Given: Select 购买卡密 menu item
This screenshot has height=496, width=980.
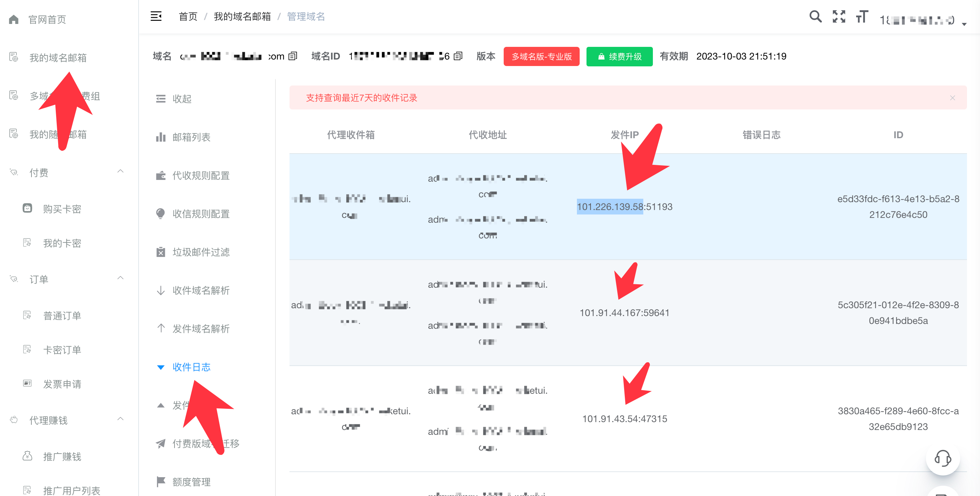Looking at the screenshot, I should pyautogui.click(x=62, y=209).
